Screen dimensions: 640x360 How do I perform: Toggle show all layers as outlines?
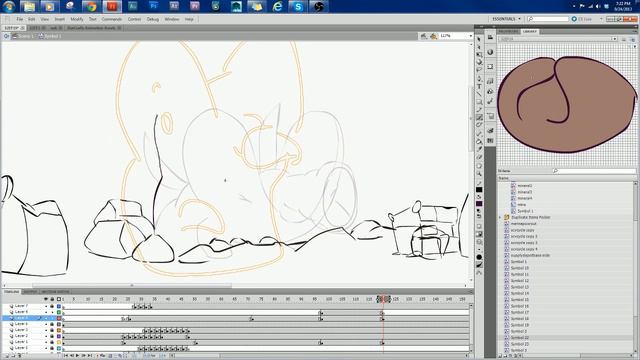click(58, 299)
